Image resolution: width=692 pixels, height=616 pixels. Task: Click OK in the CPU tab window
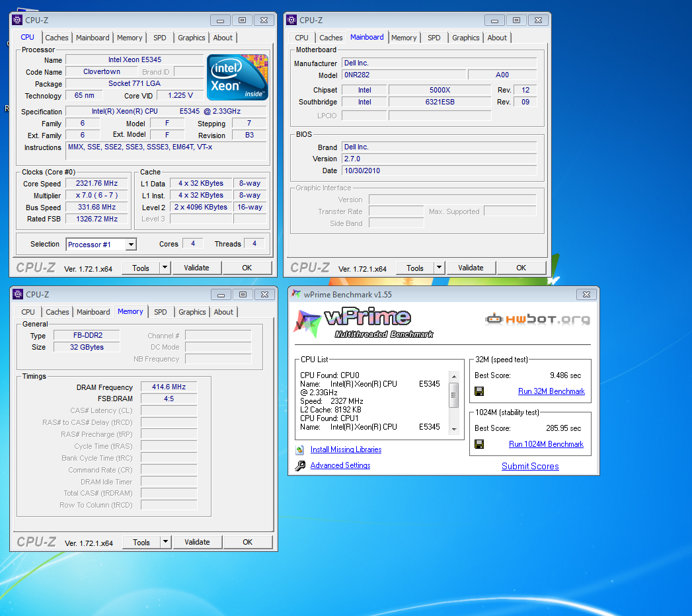[247, 268]
